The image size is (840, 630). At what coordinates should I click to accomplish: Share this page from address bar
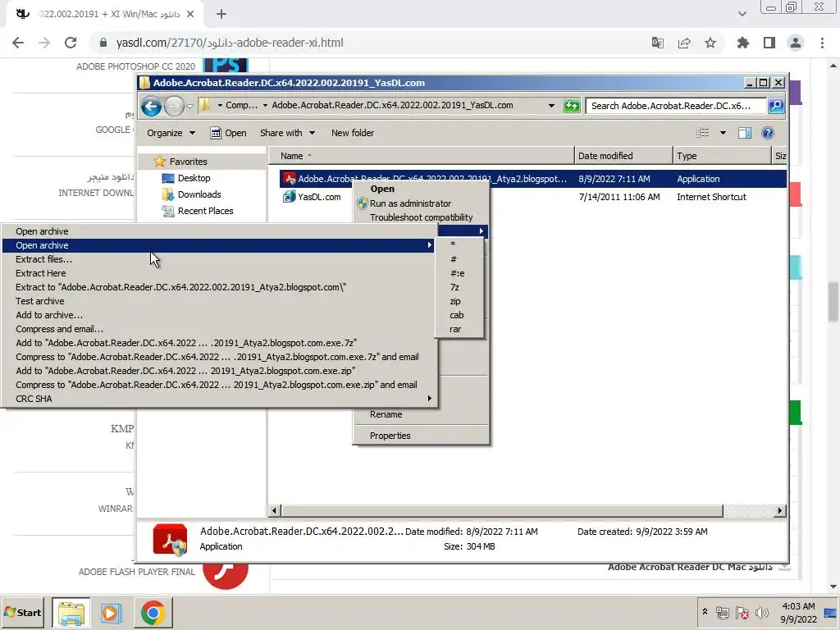684,43
